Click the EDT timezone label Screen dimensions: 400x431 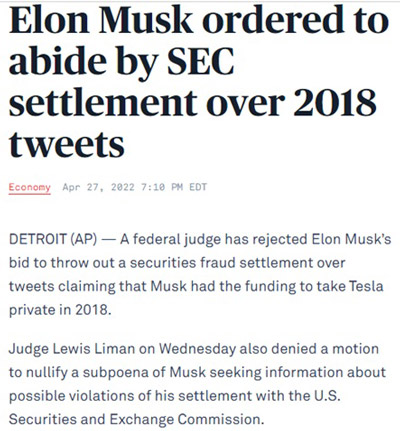[198, 187]
